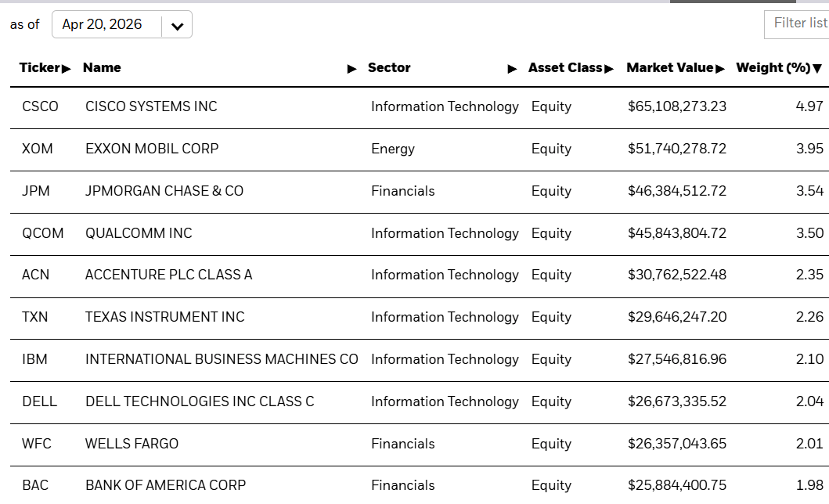Click the WELLS FARGO holding name
829x504 pixels.
click(132, 444)
